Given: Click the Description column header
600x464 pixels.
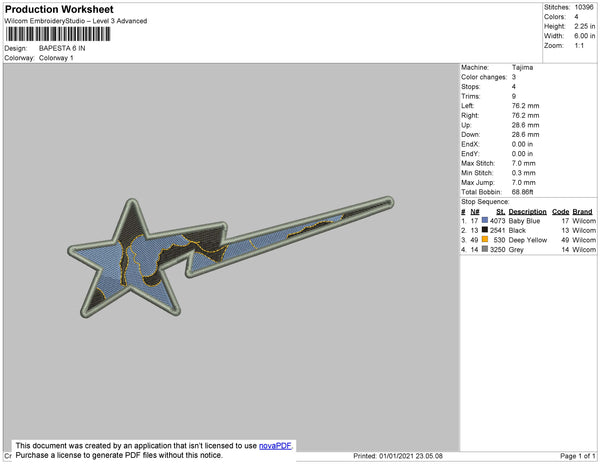Looking at the screenshot, I should pos(527,212).
